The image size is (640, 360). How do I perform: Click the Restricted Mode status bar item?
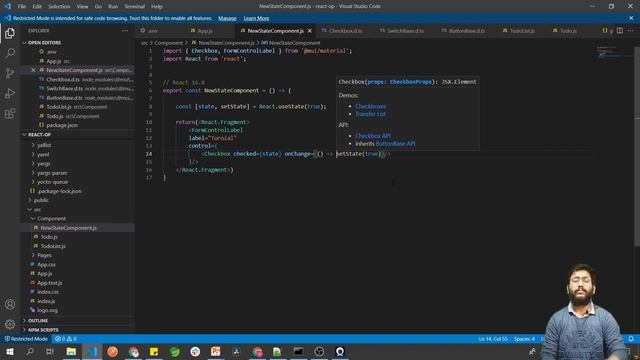click(26, 339)
